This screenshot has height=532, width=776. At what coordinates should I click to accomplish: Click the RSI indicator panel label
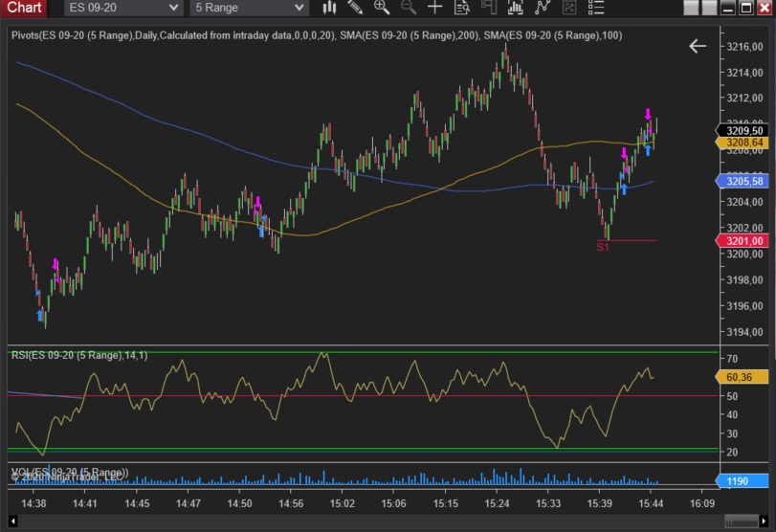coord(79,356)
